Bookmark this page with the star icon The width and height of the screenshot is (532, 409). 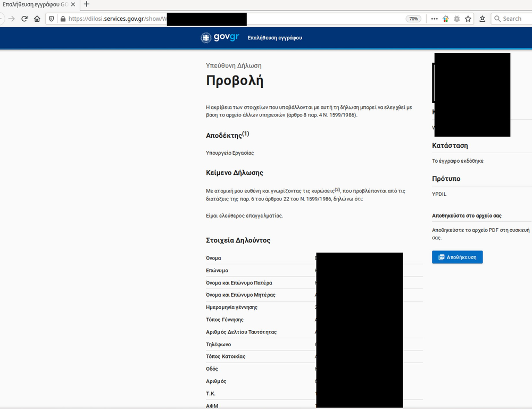click(x=468, y=19)
